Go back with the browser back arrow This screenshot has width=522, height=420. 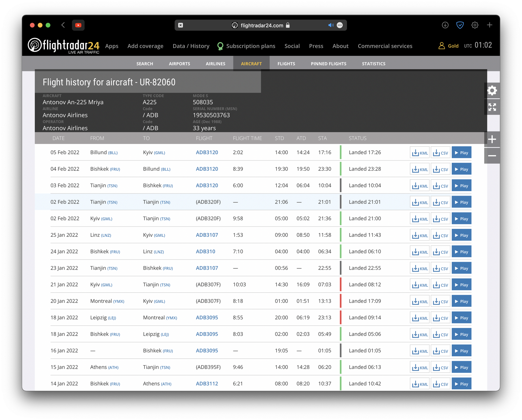pos(63,25)
